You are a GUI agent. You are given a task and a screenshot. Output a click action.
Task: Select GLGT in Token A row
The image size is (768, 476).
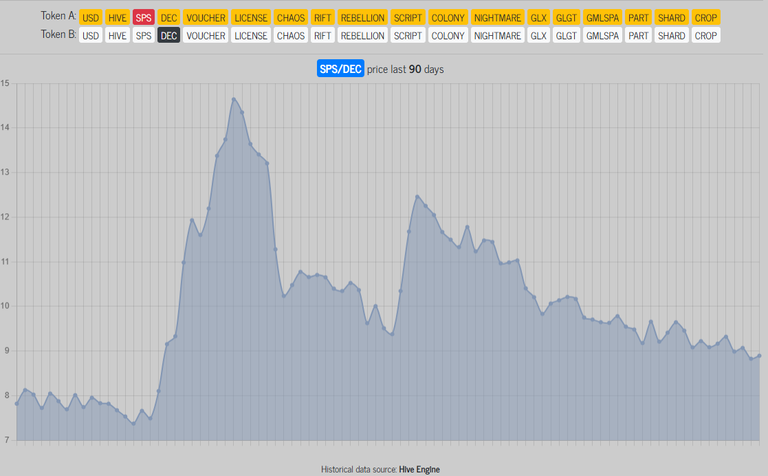(566, 18)
